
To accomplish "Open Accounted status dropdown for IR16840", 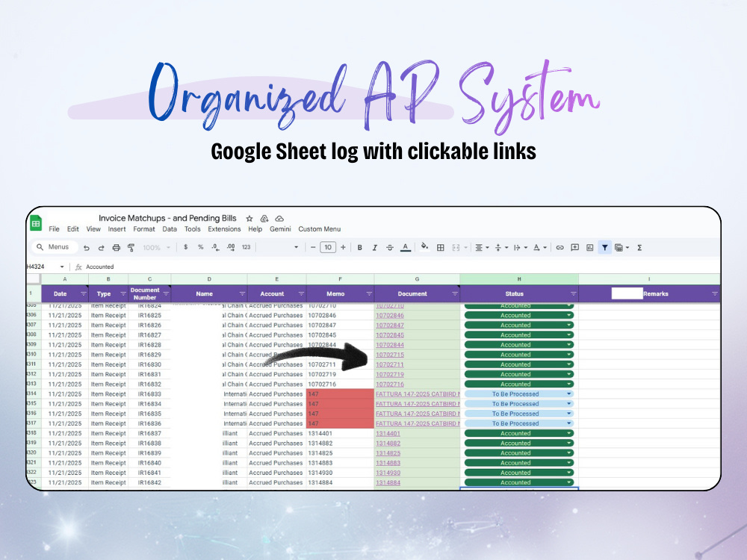I will click(x=569, y=463).
